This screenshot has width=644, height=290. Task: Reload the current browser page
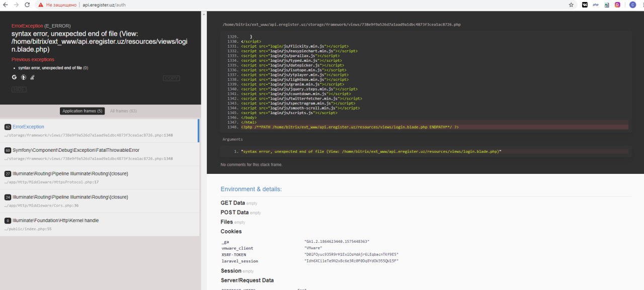(x=27, y=5)
